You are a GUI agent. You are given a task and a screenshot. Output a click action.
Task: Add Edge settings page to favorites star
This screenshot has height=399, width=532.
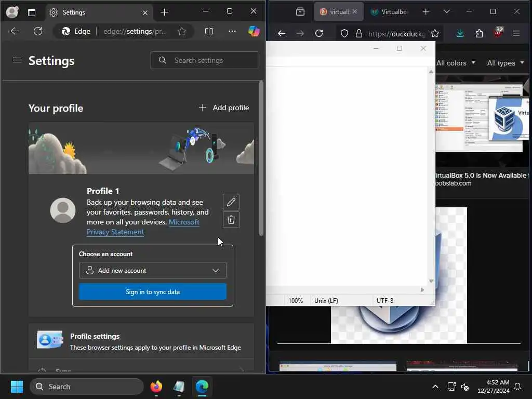coord(182,32)
